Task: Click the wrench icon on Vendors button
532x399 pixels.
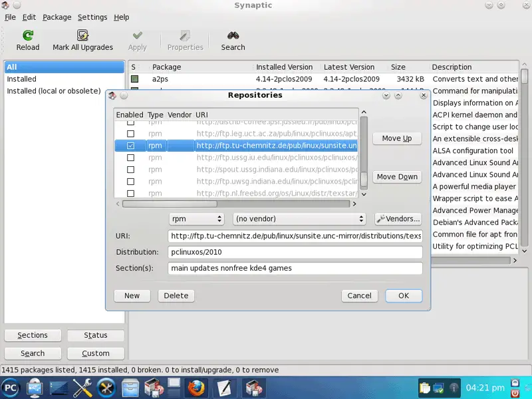Action: coord(380,219)
